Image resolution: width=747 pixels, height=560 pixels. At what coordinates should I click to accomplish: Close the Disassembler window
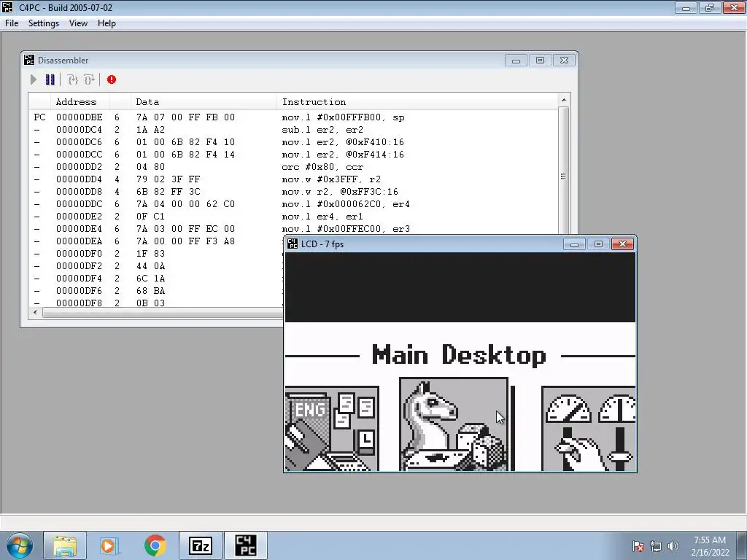tap(564, 61)
